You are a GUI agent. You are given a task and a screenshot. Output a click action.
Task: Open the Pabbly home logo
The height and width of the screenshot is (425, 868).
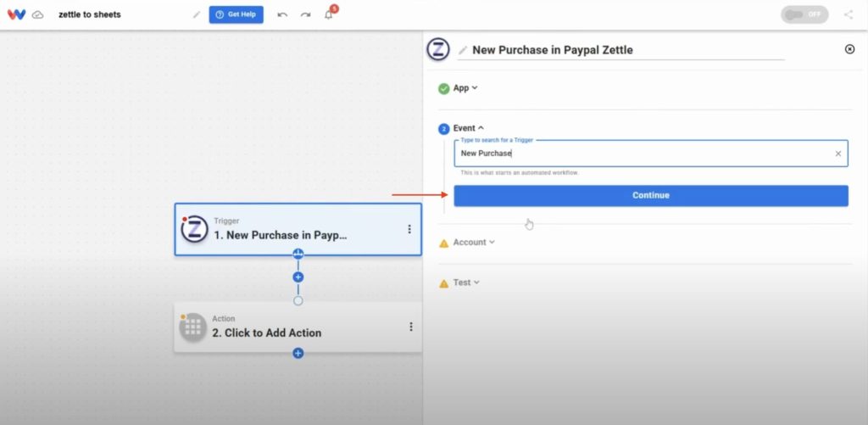pyautogui.click(x=16, y=15)
